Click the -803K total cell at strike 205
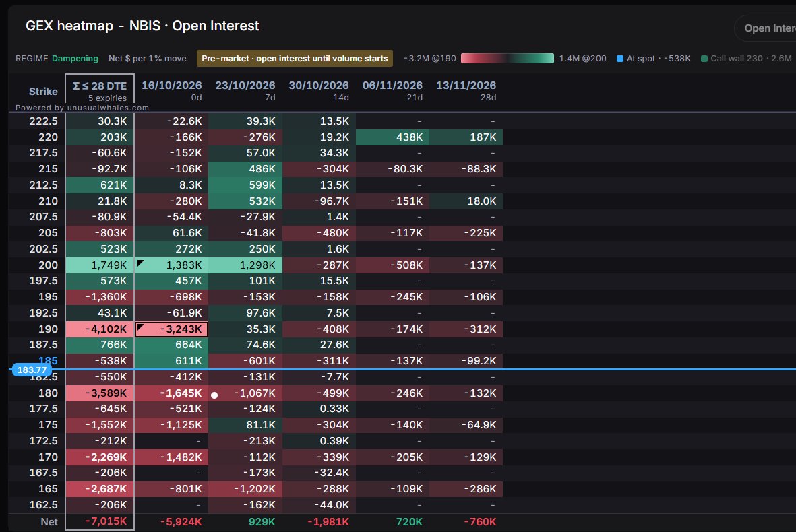 tap(100, 233)
